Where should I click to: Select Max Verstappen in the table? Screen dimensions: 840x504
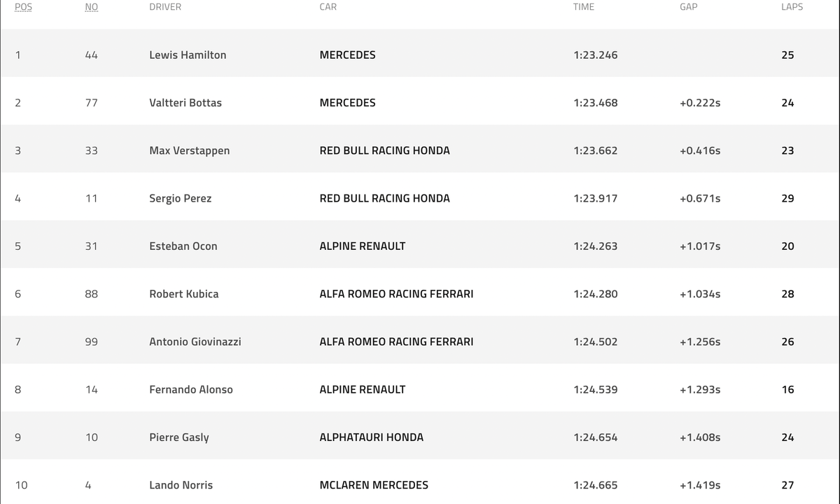pyautogui.click(x=190, y=150)
